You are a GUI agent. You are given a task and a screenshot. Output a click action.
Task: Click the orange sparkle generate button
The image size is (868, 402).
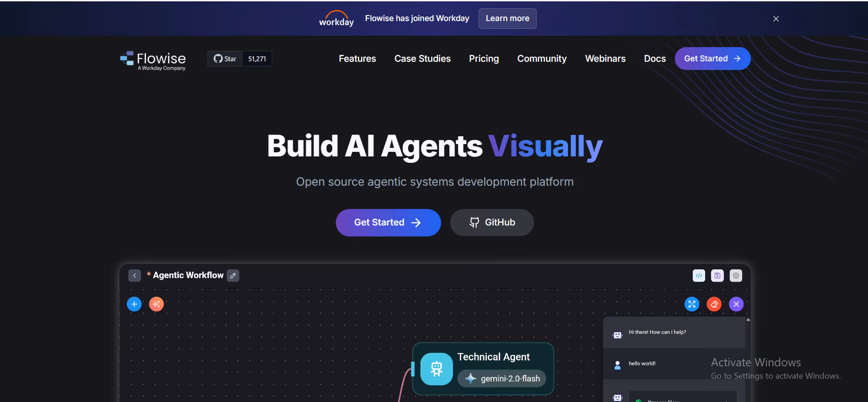point(156,304)
